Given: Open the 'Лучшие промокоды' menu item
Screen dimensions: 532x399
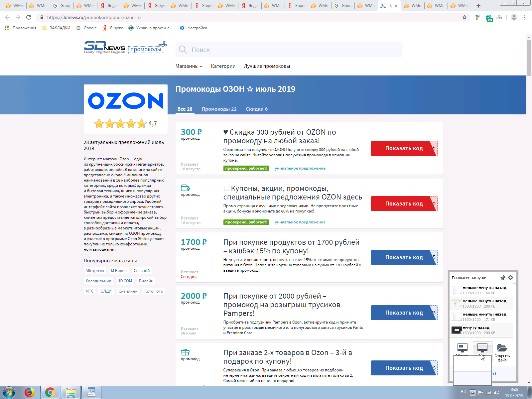Looking at the screenshot, I should [267, 66].
